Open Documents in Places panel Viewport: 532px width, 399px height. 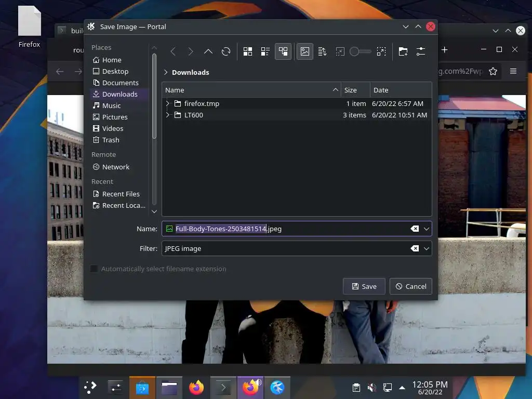click(x=119, y=83)
